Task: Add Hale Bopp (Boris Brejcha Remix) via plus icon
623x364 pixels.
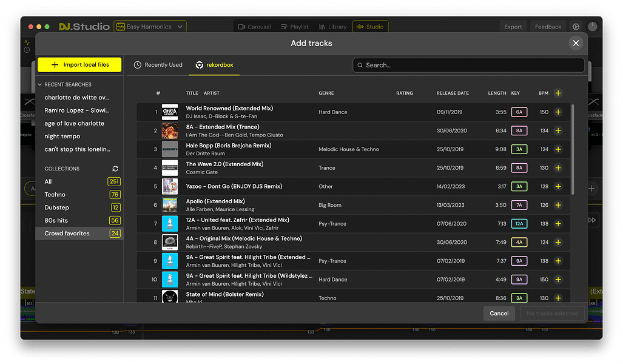Action: [x=558, y=149]
